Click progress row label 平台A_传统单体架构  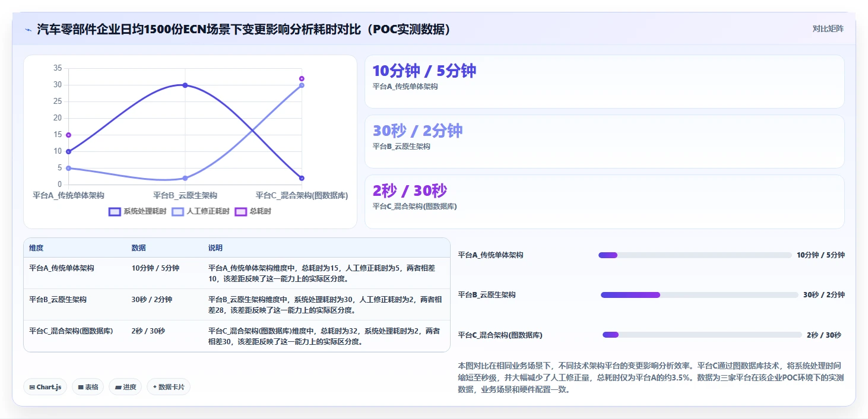[490, 255]
